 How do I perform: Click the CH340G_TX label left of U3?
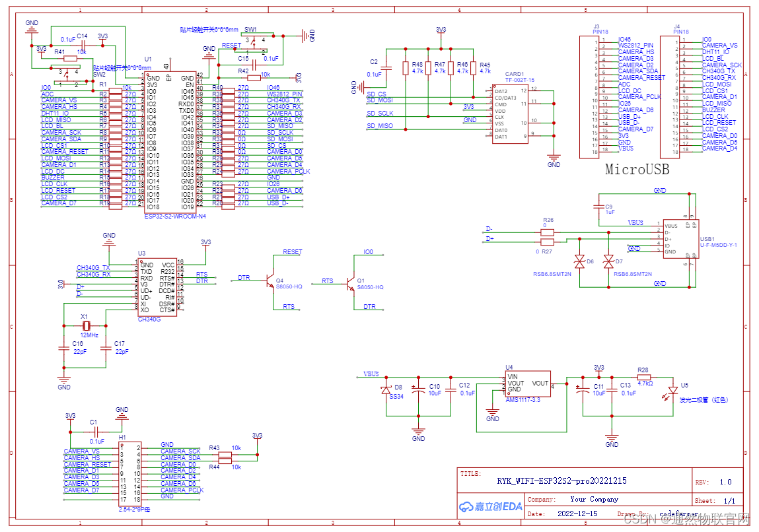click(x=93, y=267)
